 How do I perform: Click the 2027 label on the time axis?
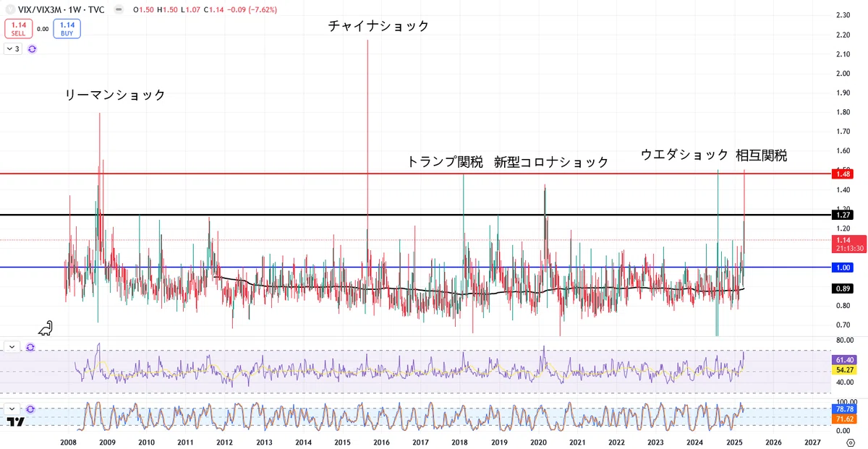812,441
